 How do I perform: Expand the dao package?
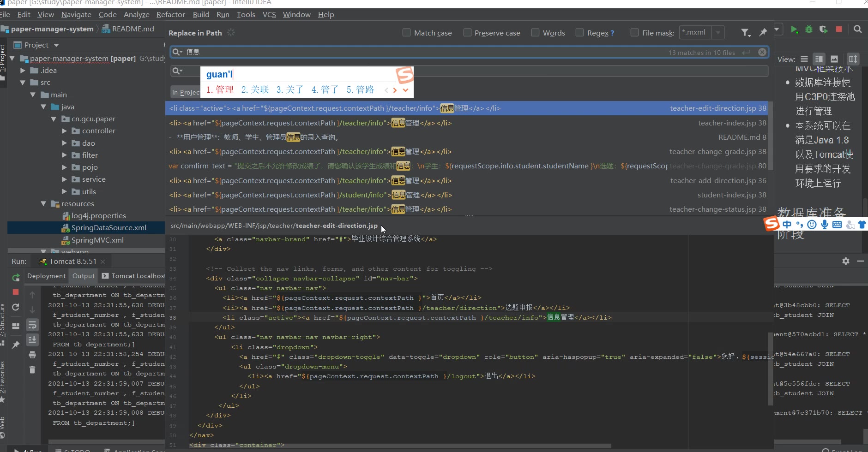64,143
